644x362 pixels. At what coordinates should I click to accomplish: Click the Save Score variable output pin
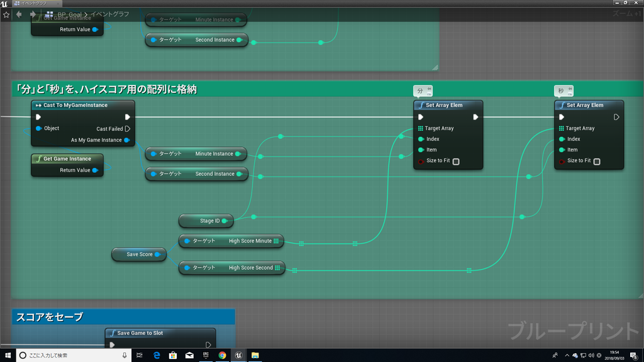pyautogui.click(x=157, y=255)
